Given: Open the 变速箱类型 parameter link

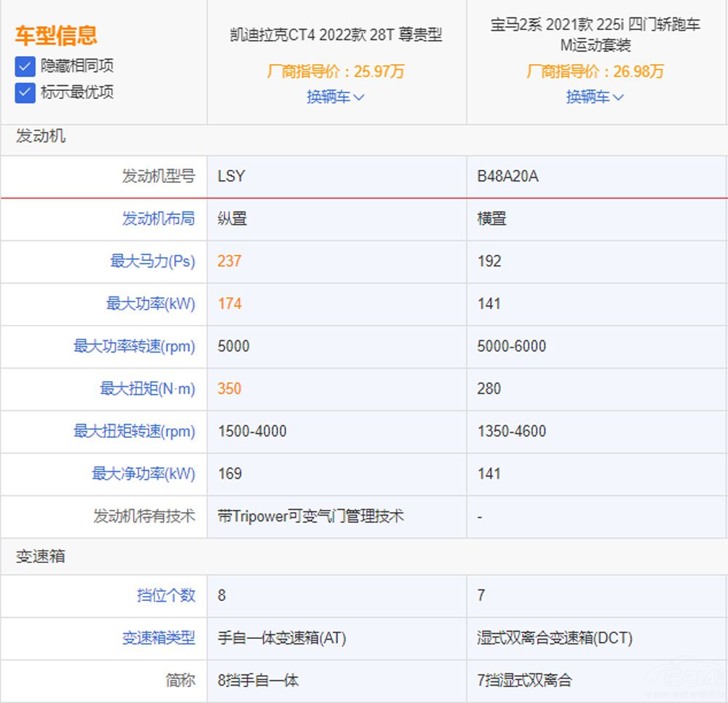Looking at the screenshot, I should coord(158,638).
